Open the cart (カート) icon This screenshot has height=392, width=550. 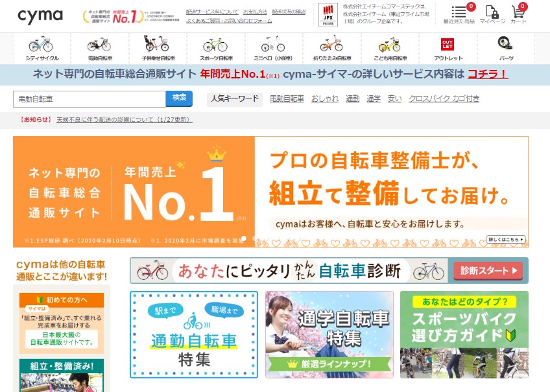click(x=518, y=14)
